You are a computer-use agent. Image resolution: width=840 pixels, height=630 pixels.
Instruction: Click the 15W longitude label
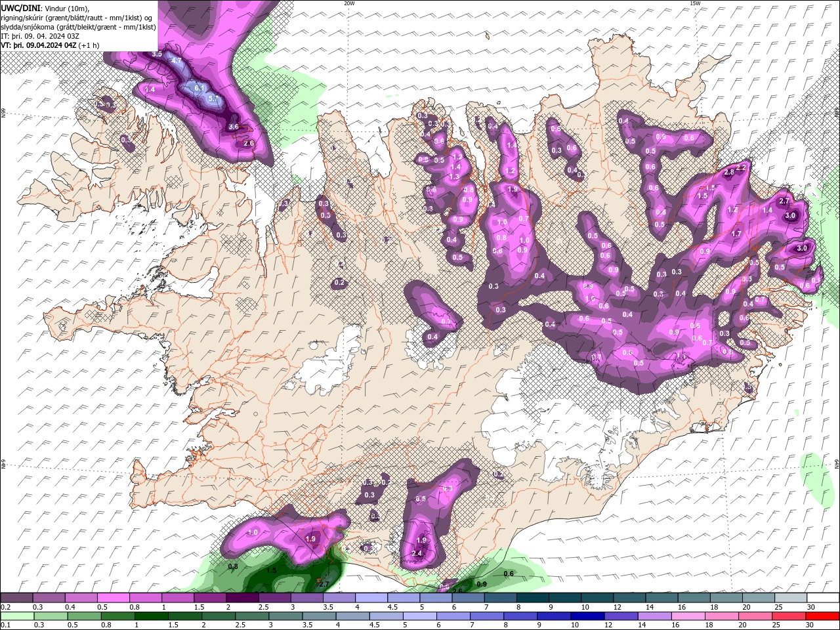(695, 3)
